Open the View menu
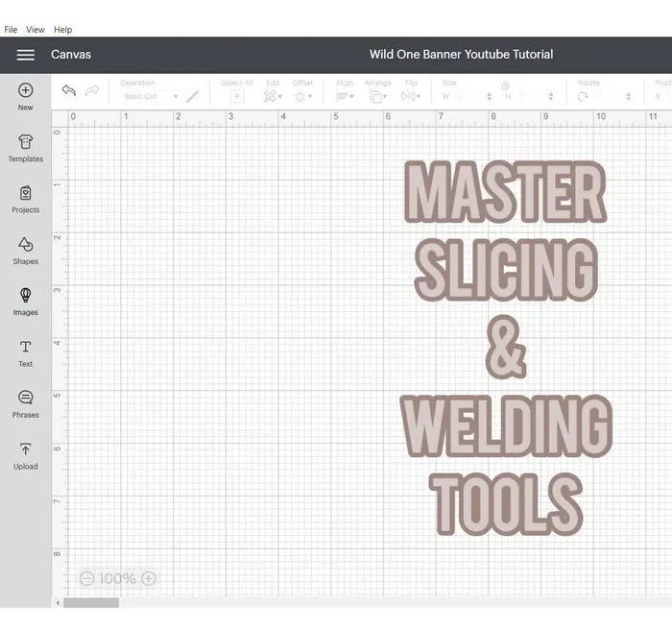Viewport: 672px width, 630px height. click(x=36, y=30)
